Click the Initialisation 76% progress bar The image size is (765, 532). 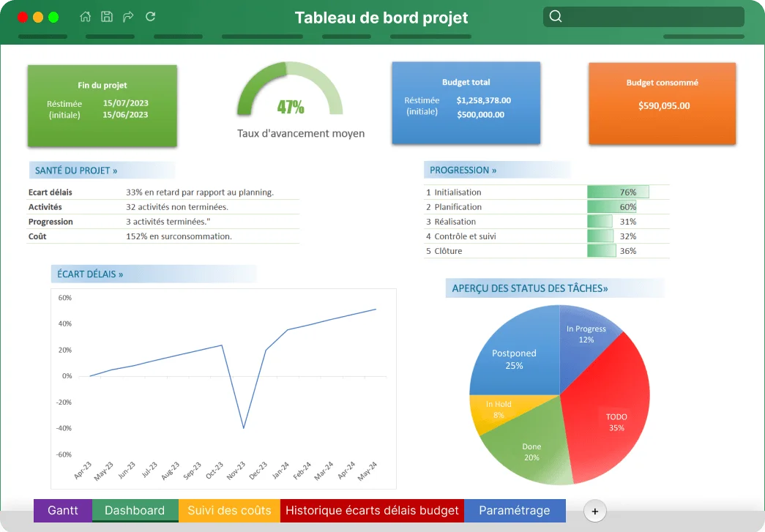[618, 192]
